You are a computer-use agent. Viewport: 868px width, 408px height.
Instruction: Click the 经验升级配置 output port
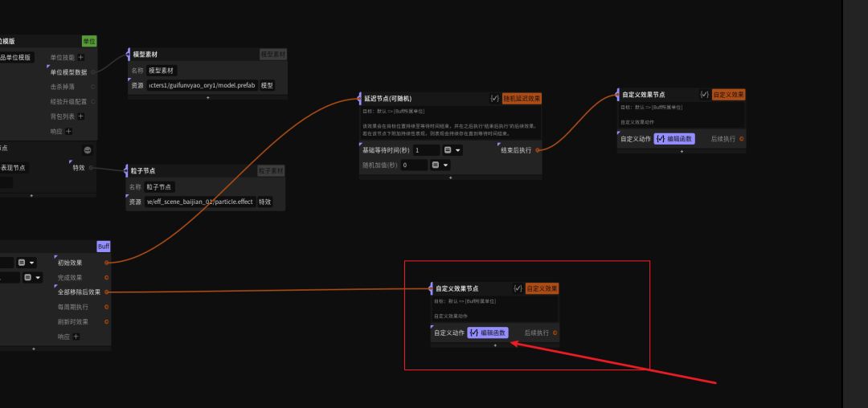point(92,102)
